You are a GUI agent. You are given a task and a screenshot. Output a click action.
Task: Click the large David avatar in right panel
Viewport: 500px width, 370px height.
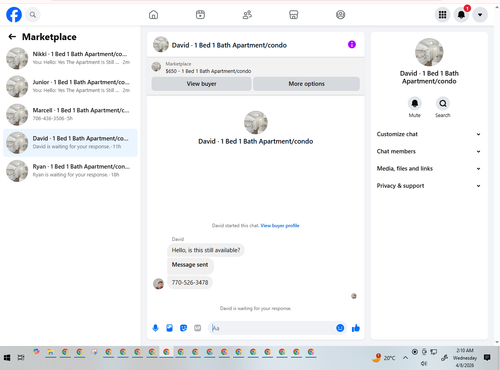(429, 52)
